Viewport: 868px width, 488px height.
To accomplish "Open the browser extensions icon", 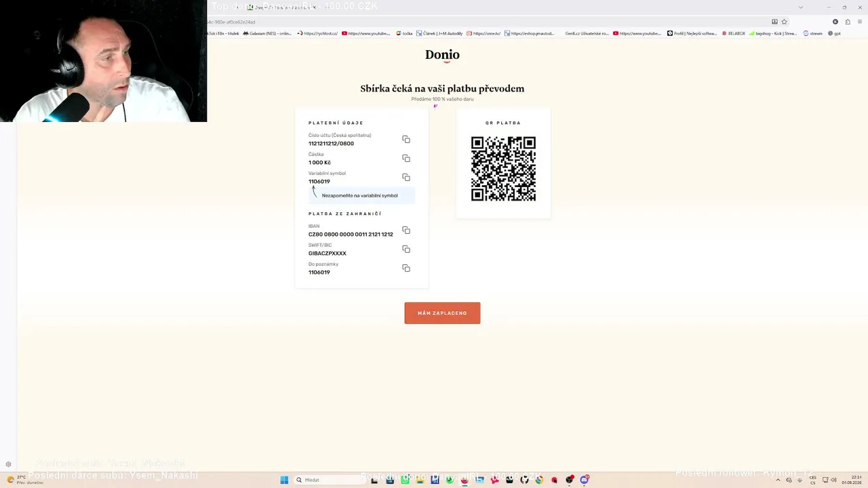I will 847,22.
